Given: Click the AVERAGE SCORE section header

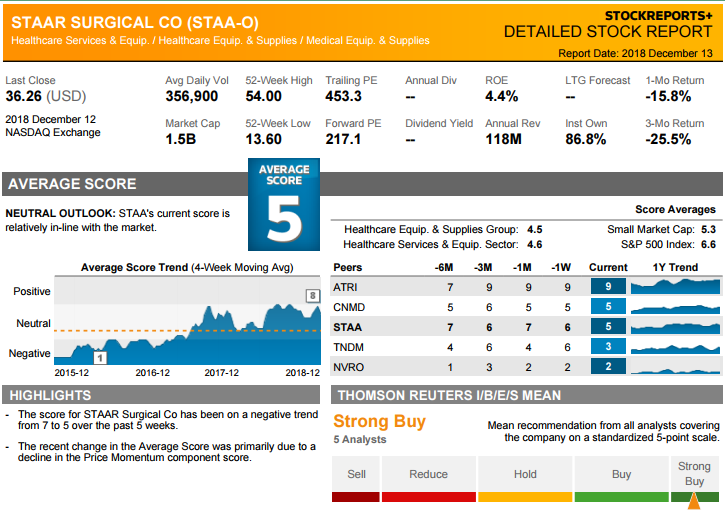Looking at the screenshot, I should (72, 184).
